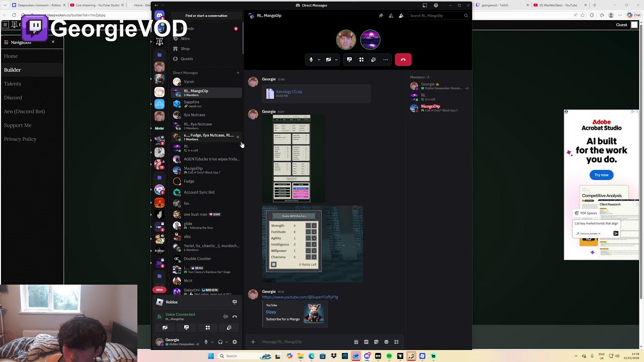This screenshot has height=362, width=644.
Task: Open the pig avatar thumbnail in the embed
Action: point(313,313)
